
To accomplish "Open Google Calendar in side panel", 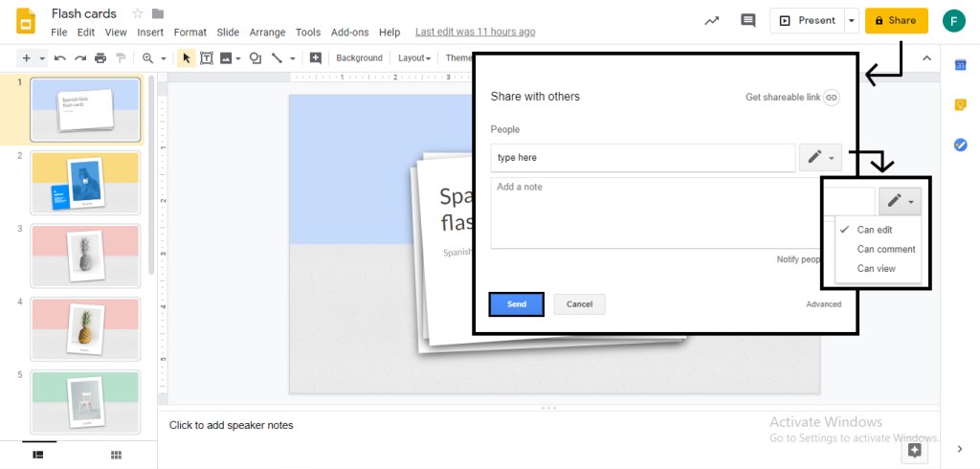I will 960,65.
